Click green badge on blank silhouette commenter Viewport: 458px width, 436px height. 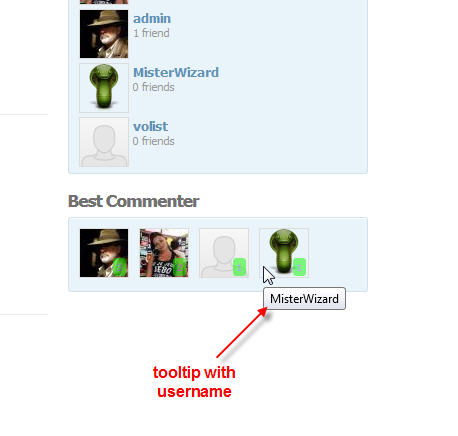tap(239, 267)
